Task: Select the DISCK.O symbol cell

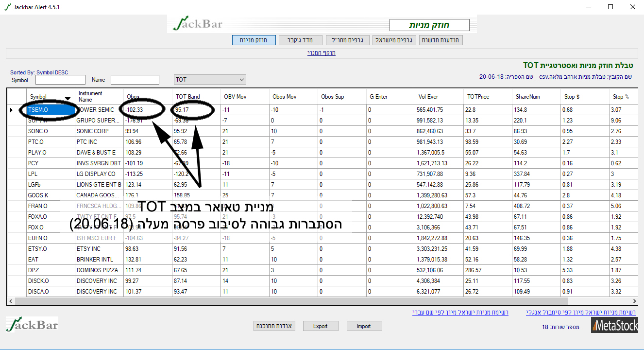Action: coord(51,281)
